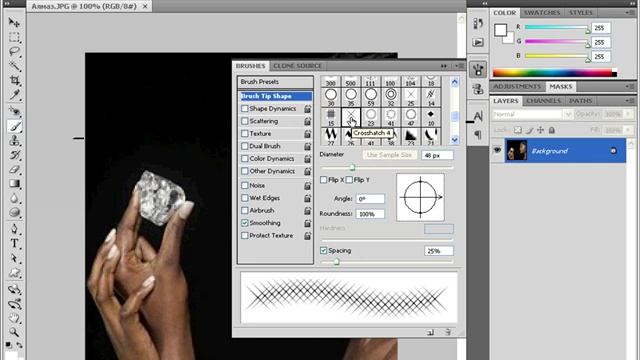This screenshot has width=640, height=360.
Task: Select the Rectangular Marquee tool
Action: [14, 37]
